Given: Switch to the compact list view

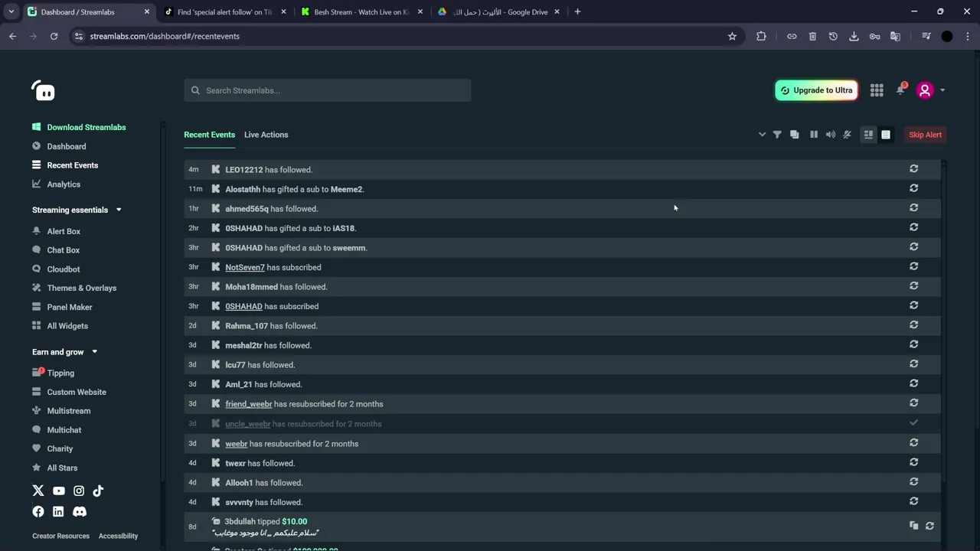Looking at the screenshot, I should [x=886, y=135].
